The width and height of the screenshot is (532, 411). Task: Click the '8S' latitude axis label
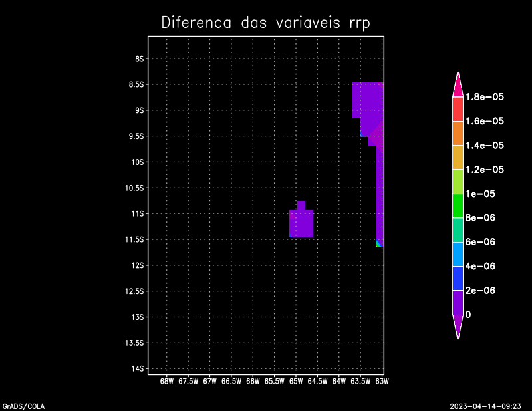[x=140, y=59]
